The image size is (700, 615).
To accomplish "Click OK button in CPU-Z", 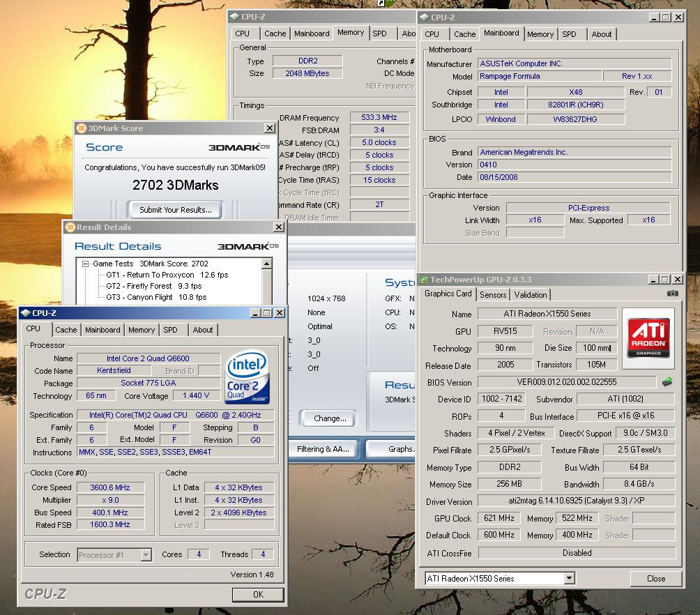I will coord(258,595).
